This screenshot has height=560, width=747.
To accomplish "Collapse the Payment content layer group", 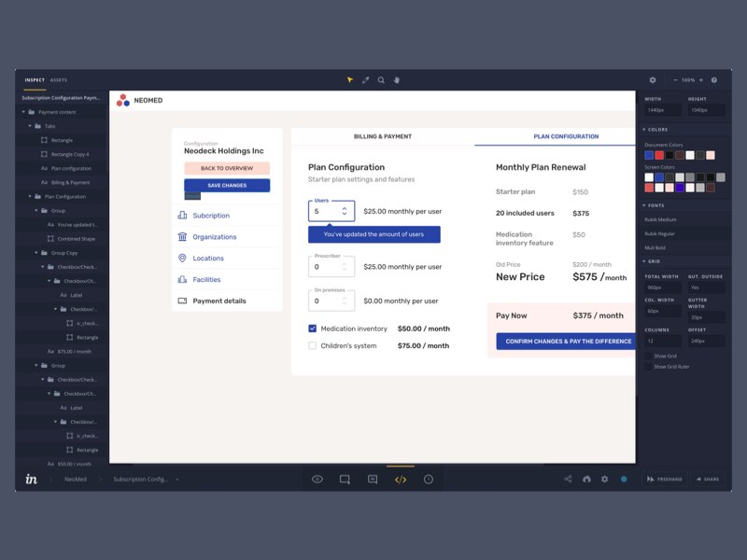I will click(x=23, y=112).
